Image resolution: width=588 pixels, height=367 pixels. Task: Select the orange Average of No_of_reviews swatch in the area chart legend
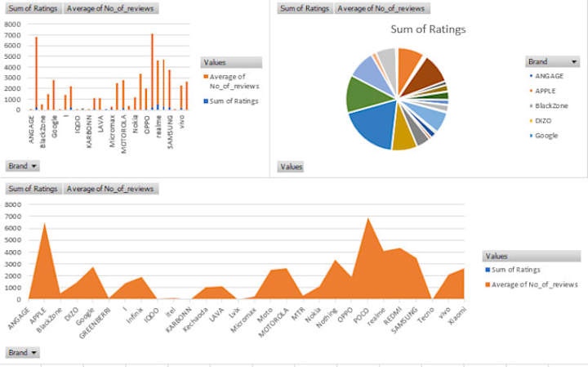[488, 284]
